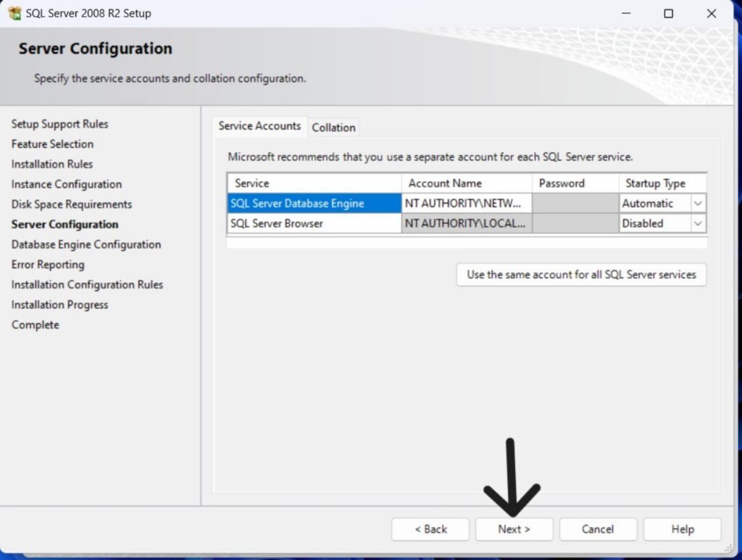742x560 pixels.
Task: Go back with the Back button
Action: 430,529
